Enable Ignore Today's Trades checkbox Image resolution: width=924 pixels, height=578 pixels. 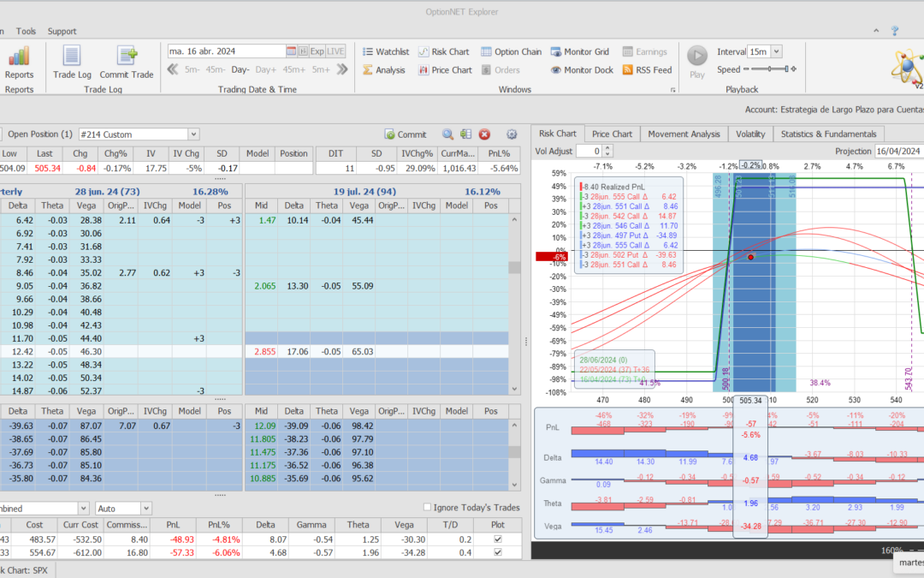tap(429, 508)
